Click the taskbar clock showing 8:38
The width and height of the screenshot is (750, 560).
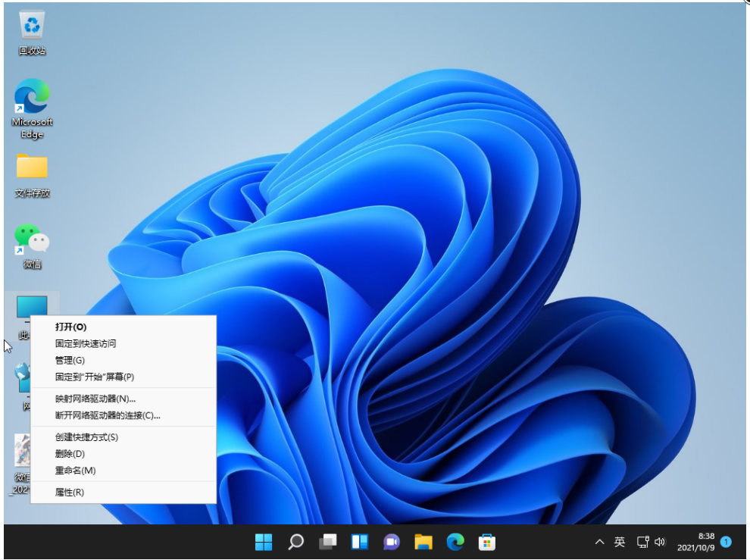[697, 542]
